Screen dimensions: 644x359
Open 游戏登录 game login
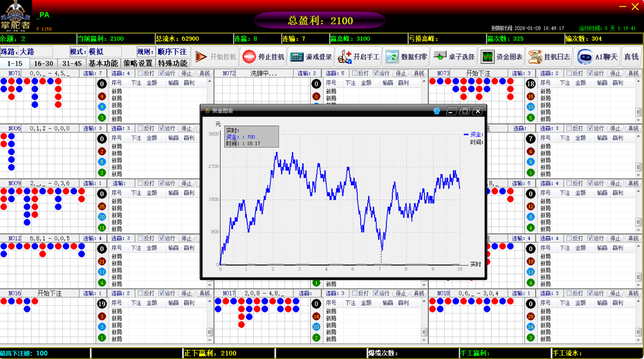coord(311,57)
